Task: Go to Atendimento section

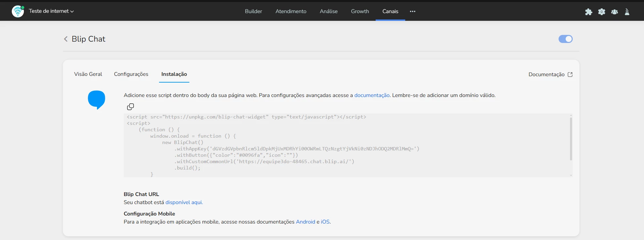Action: tap(291, 11)
